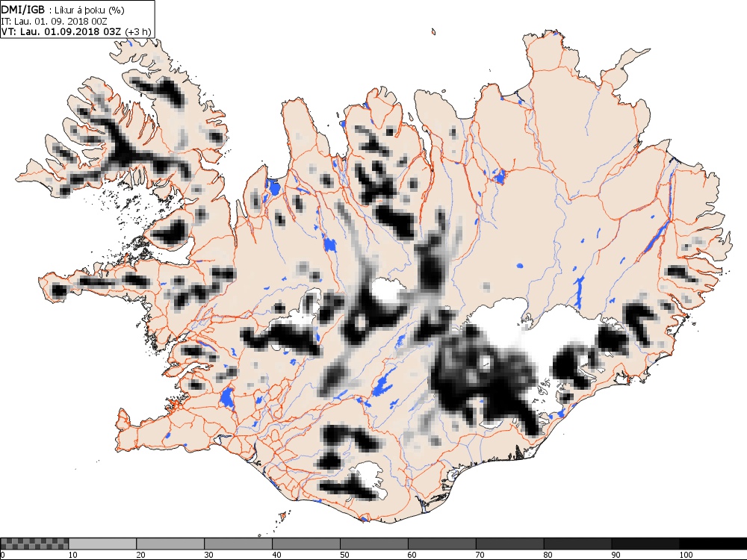Click the '40' scale label
Viewport: 747px width, 560px height.
(x=277, y=555)
